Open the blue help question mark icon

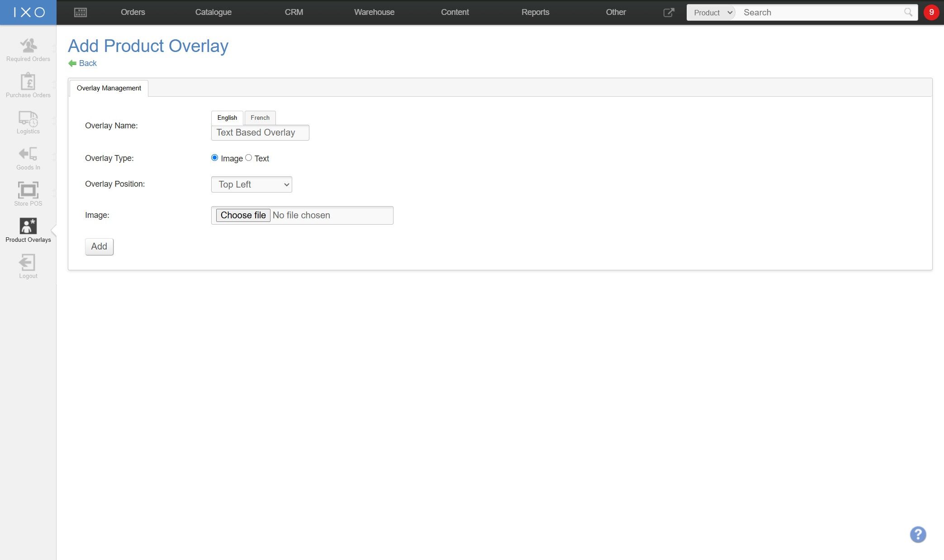(x=918, y=534)
